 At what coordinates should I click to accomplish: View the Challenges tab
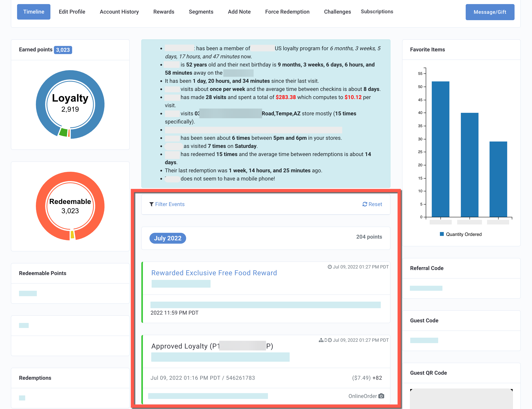click(337, 12)
